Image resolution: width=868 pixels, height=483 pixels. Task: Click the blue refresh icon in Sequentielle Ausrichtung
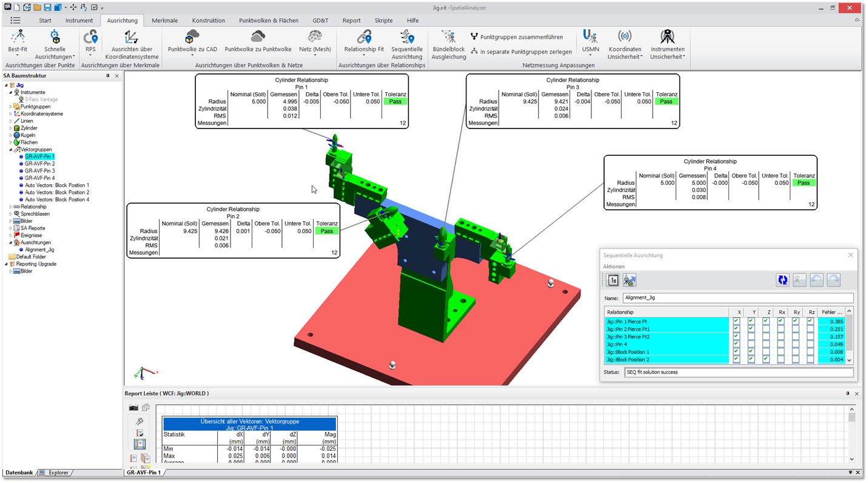coord(782,279)
